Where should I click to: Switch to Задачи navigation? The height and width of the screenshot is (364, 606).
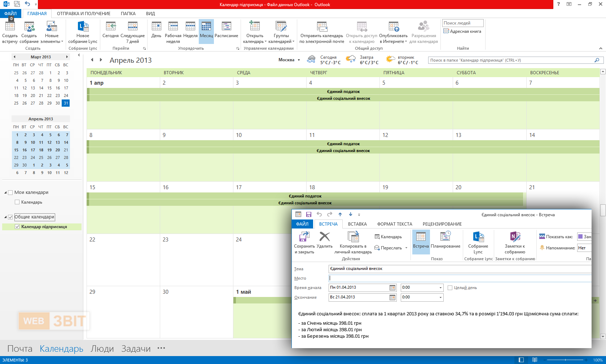[136, 349]
